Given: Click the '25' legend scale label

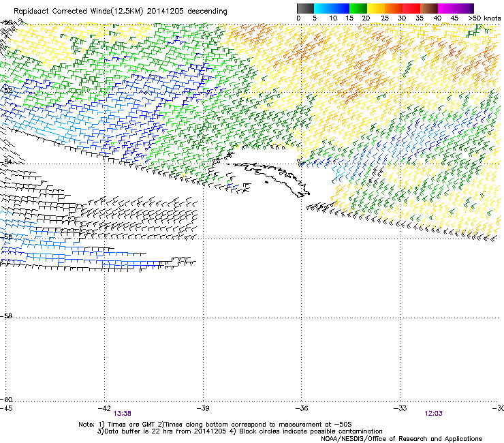Looking at the screenshot, I should (385, 18).
